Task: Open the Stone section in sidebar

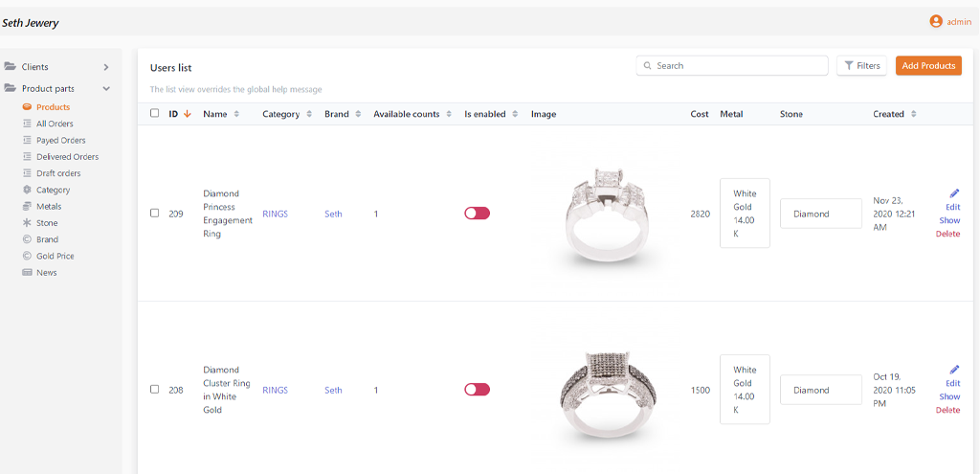Action: coord(47,223)
